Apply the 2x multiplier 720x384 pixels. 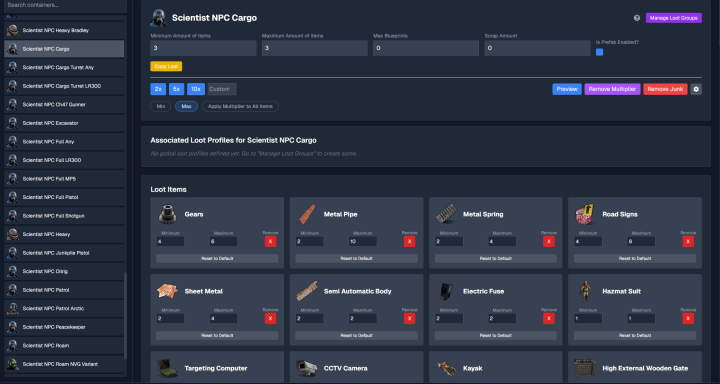click(158, 89)
